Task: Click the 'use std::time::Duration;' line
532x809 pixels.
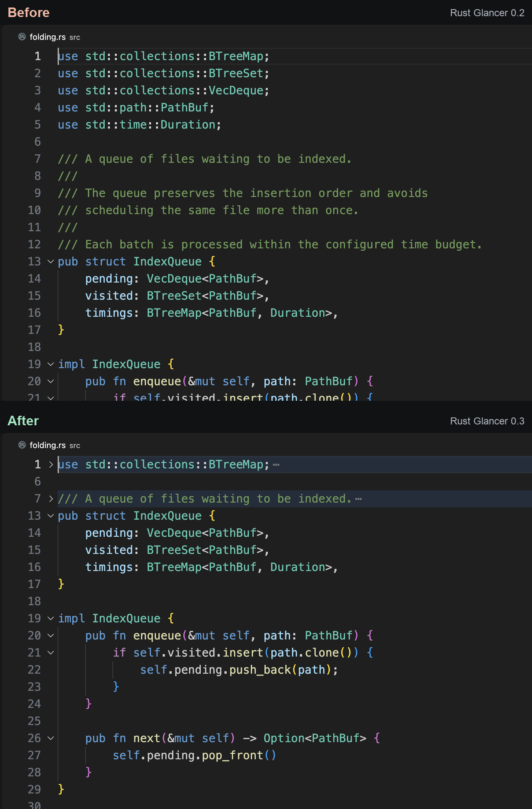Action: pyautogui.click(x=140, y=125)
